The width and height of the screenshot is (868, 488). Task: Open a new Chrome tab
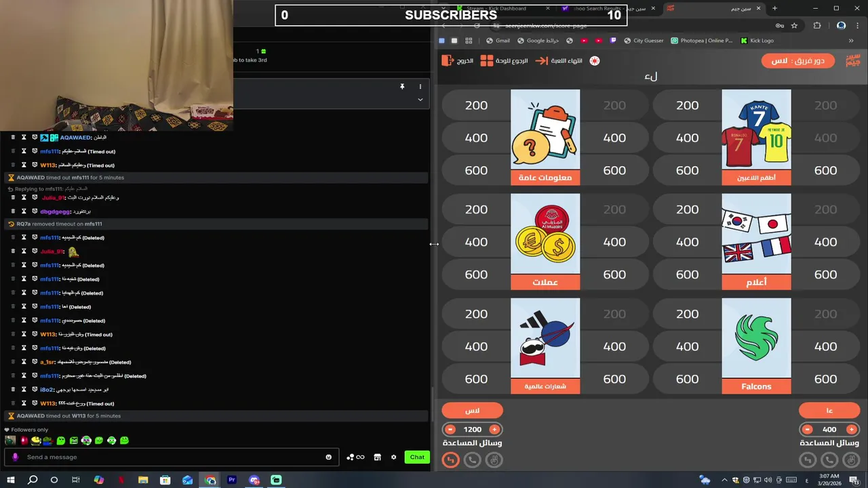coord(774,8)
